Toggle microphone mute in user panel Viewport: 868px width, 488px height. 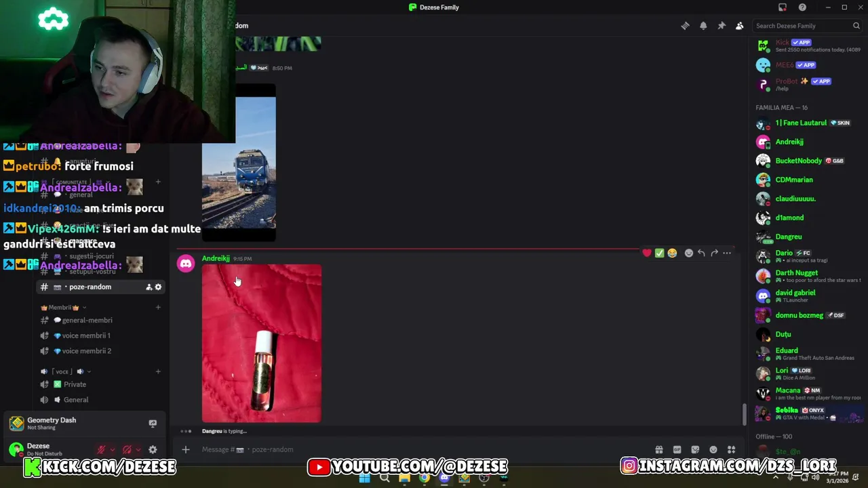pos(101,449)
